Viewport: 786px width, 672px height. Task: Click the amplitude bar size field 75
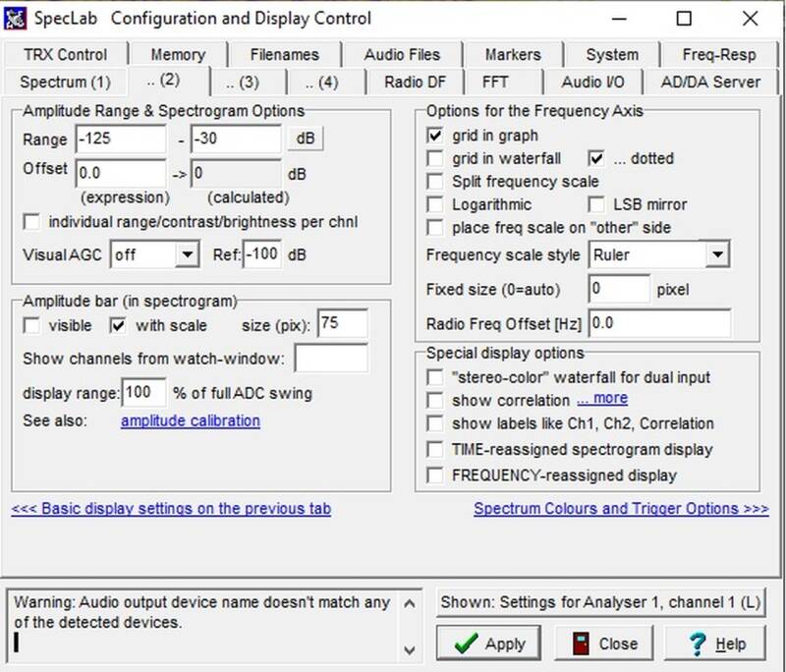coord(343,322)
